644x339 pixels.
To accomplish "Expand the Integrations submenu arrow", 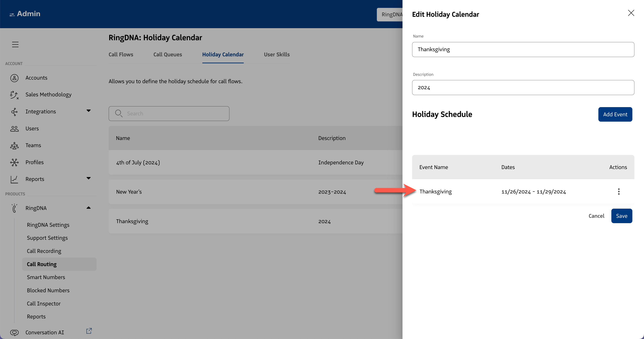I will pyautogui.click(x=89, y=111).
